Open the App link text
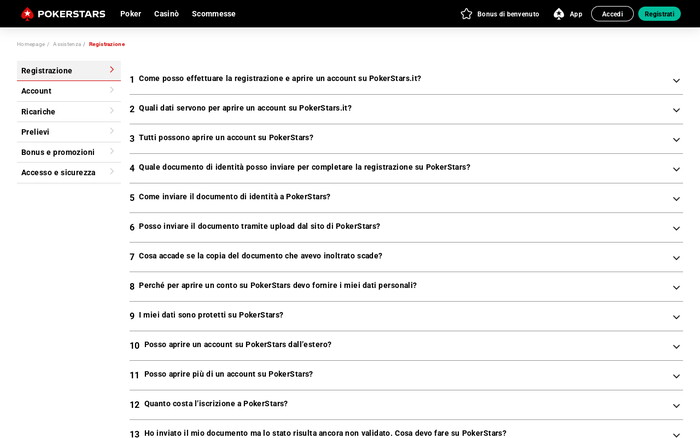The height and width of the screenshot is (438, 700). pyautogui.click(x=576, y=14)
